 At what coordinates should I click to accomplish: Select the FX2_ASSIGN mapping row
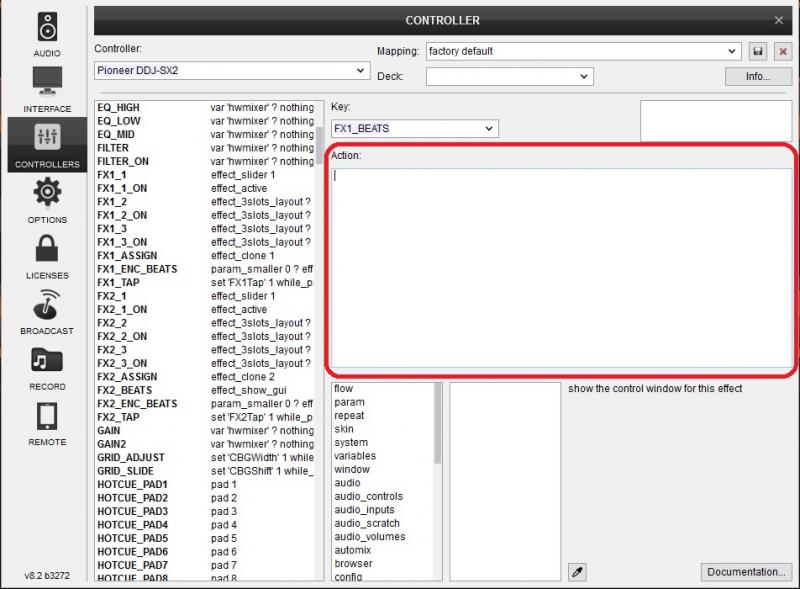click(x=206, y=377)
